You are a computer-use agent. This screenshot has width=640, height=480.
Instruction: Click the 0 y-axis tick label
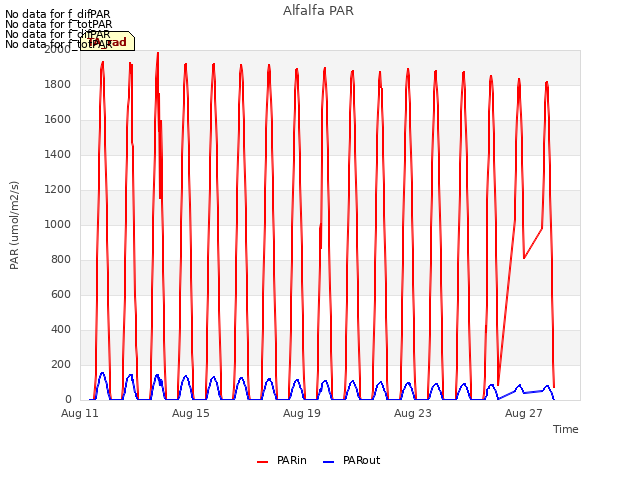coord(68,399)
